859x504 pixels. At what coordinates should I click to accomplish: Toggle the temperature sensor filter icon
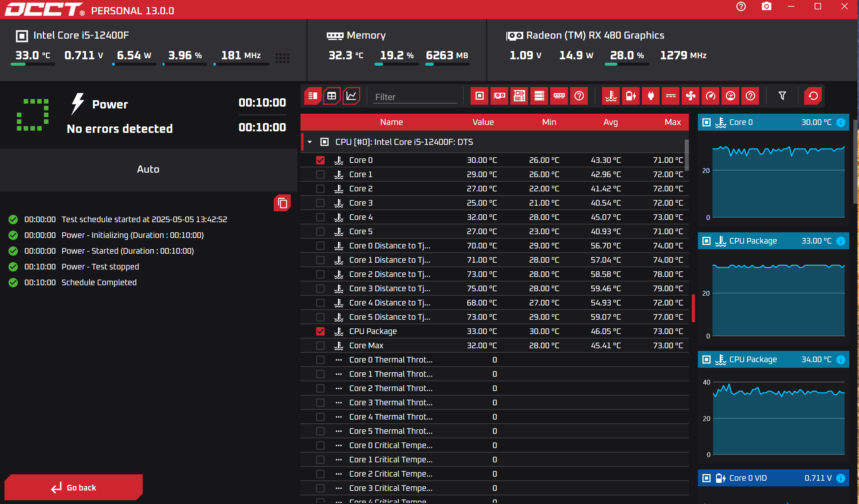(611, 96)
